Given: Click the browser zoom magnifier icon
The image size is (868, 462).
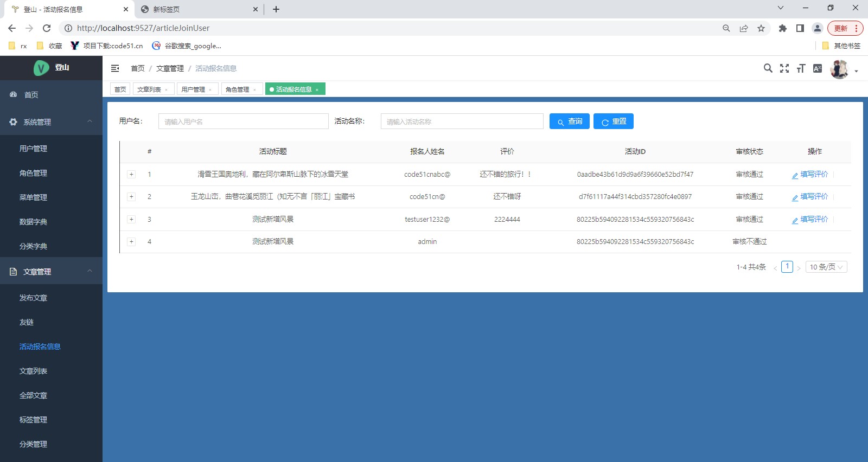Looking at the screenshot, I should [x=726, y=28].
